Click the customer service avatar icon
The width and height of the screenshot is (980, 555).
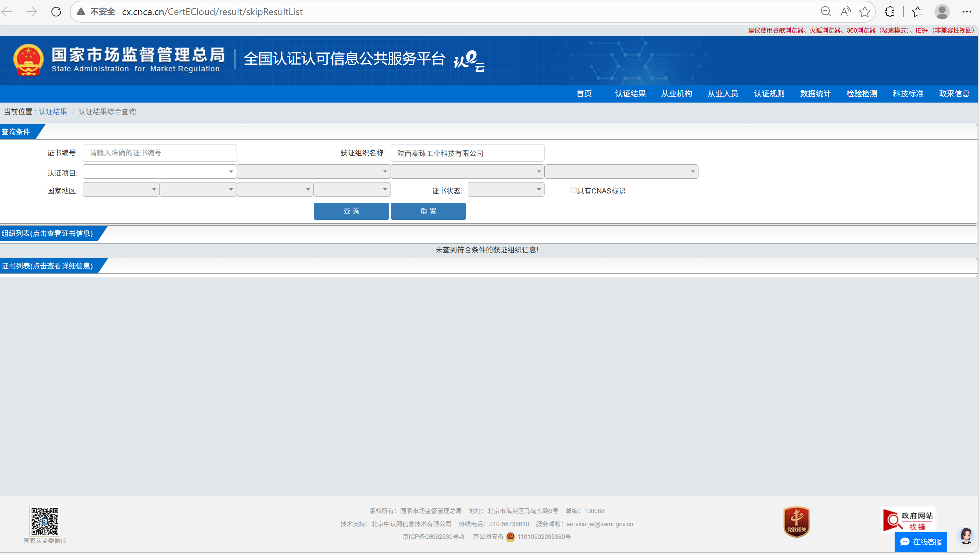[966, 535]
